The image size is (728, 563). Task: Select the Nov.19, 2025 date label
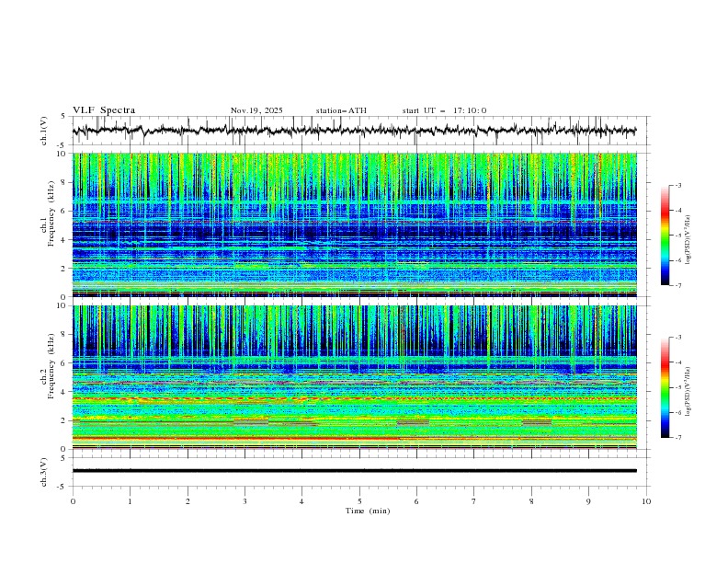point(256,110)
